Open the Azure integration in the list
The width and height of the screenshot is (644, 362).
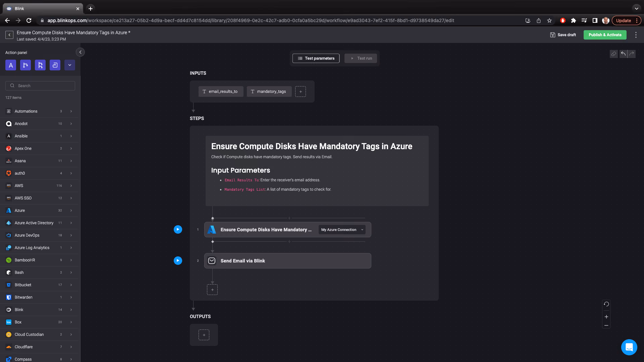coord(39,210)
